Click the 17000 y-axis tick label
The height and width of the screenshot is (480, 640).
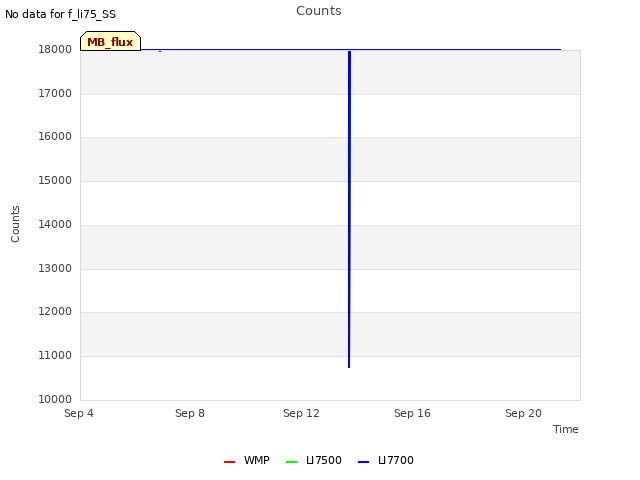55,93
